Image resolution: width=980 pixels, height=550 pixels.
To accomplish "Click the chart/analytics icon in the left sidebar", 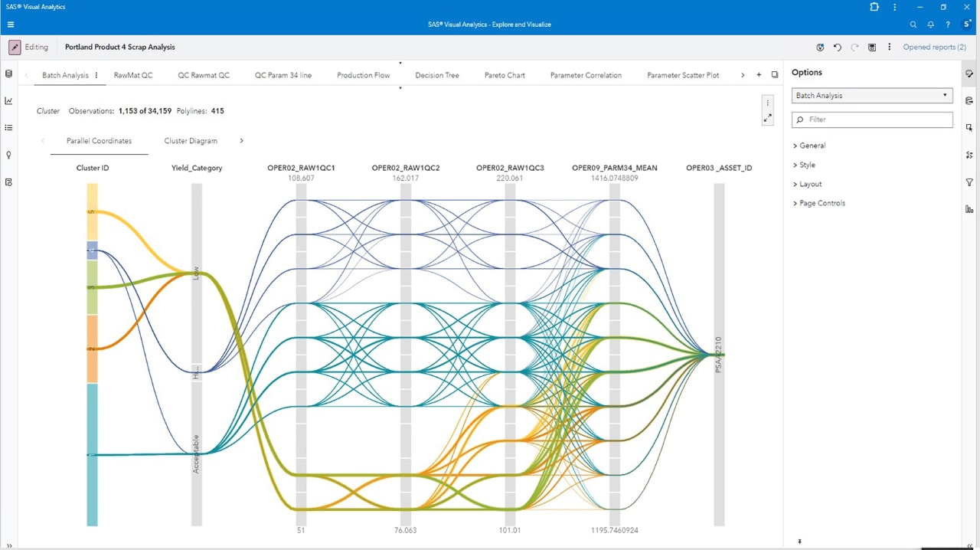I will pyautogui.click(x=8, y=100).
